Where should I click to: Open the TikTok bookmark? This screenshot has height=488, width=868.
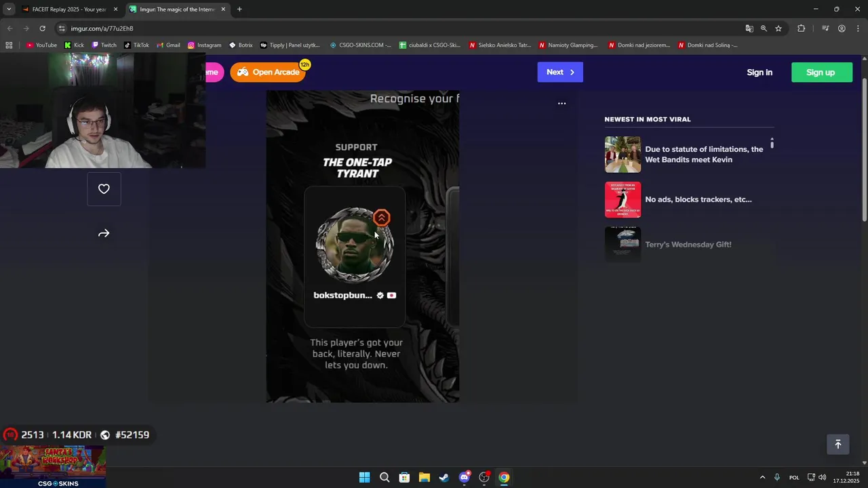(136, 45)
